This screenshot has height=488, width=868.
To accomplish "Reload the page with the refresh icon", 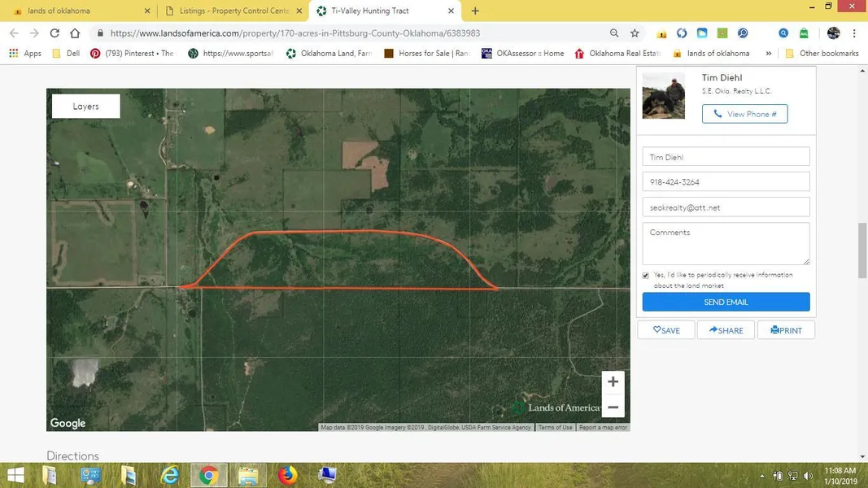I will pyautogui.click(x=55, y=33).
